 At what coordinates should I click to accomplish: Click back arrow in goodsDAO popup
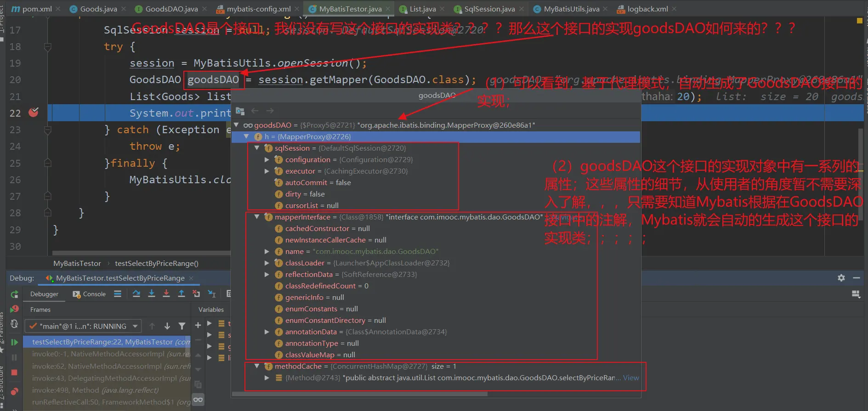click(x=255, y=111)
